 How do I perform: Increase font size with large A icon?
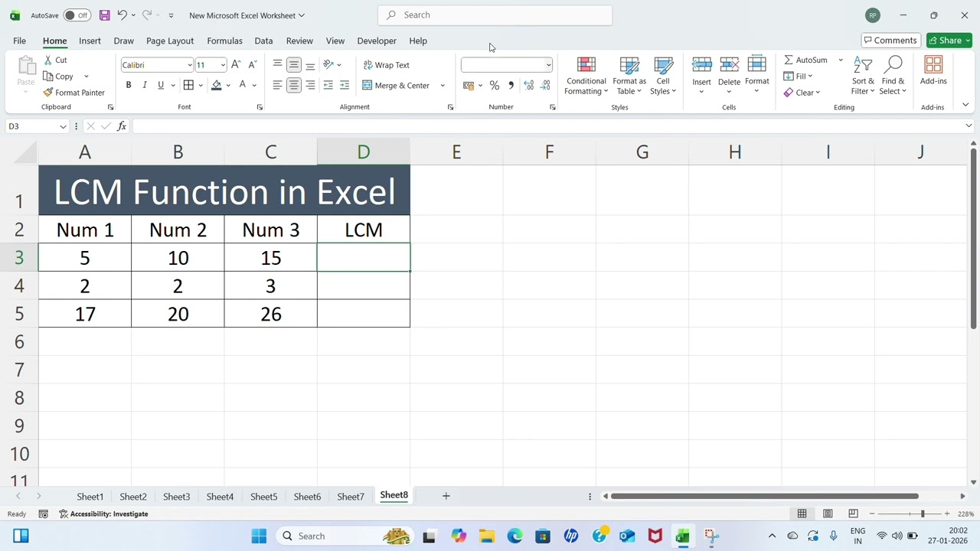click(x=236, y=65)
